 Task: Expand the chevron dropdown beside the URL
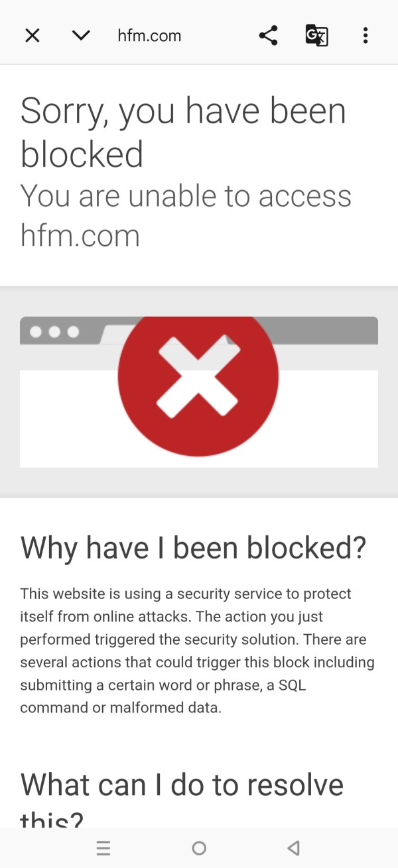point(81,35)
